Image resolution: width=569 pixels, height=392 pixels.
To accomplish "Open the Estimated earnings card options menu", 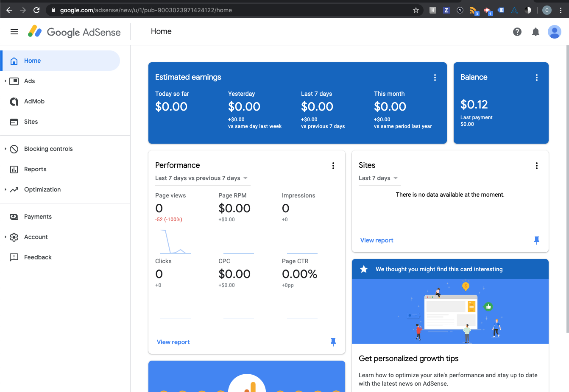I will click(x=435, y=78).
